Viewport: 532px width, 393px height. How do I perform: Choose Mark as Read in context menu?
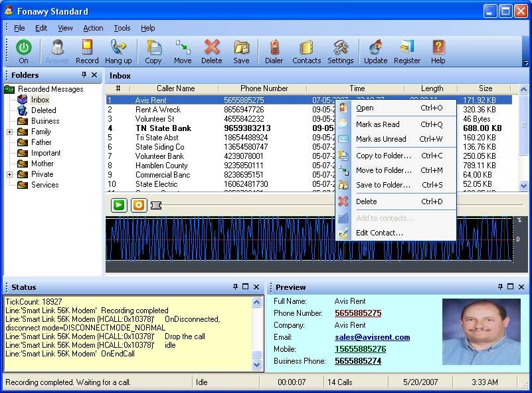(x=377, y=124)
